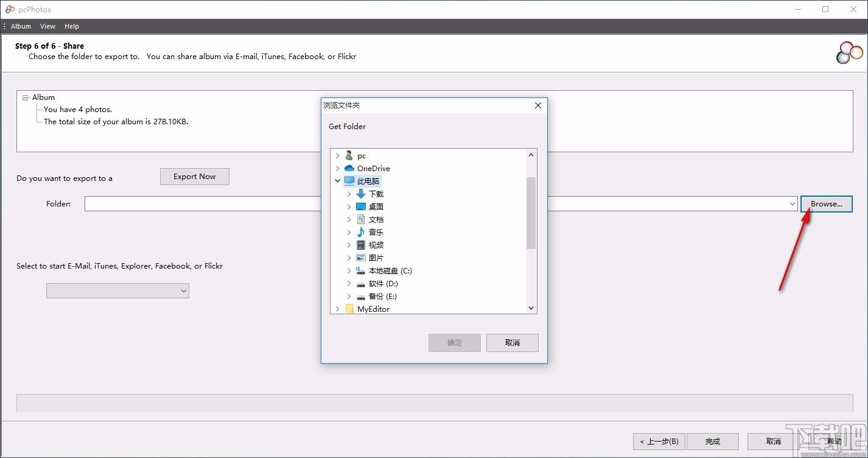Click the export progress bar at bottom

point(435,403)
